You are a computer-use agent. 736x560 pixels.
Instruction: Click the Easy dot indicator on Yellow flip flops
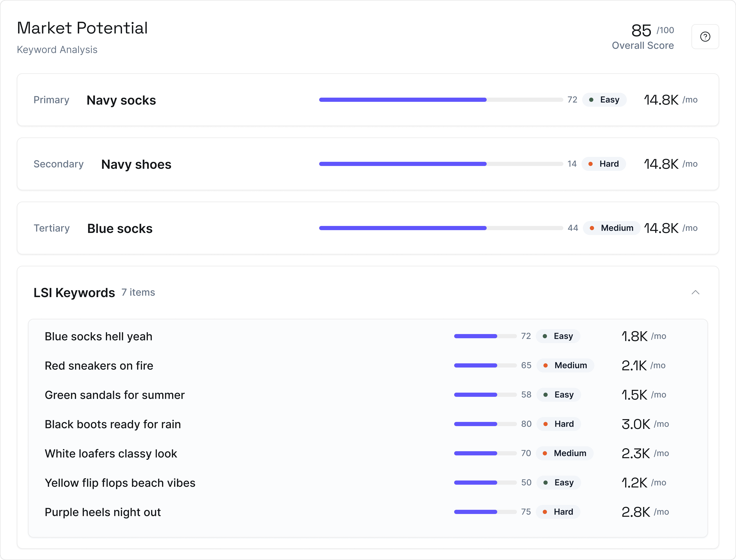[x=546, y=483]
